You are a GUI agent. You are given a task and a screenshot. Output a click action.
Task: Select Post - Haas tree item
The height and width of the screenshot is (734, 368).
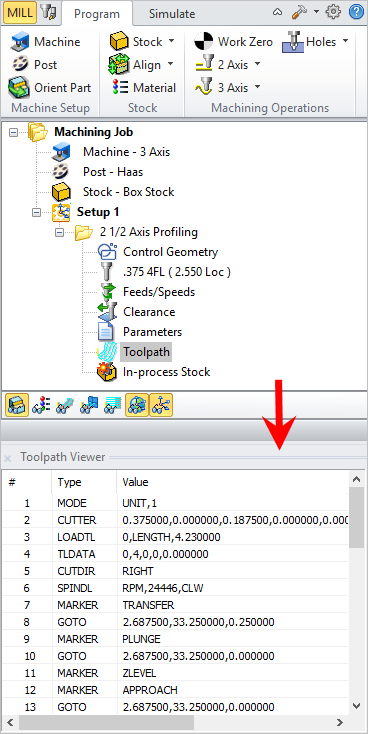tap(113, 172)
